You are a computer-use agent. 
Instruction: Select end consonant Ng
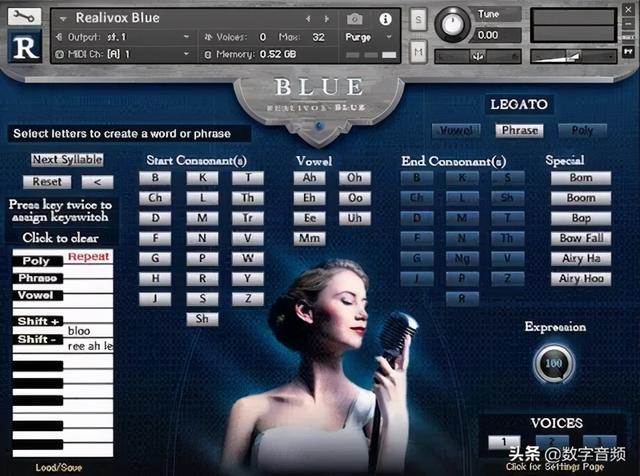click(x=462, y=258)
